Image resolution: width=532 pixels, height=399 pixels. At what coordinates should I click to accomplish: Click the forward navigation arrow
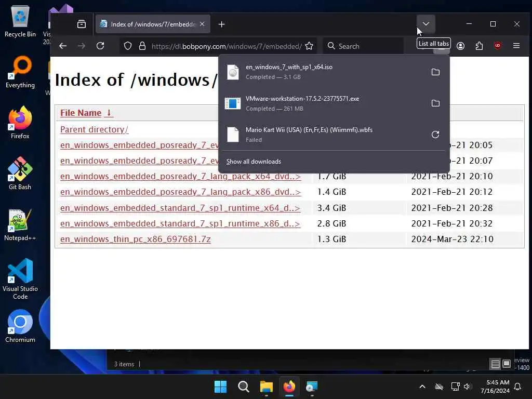tap(82, 46)
